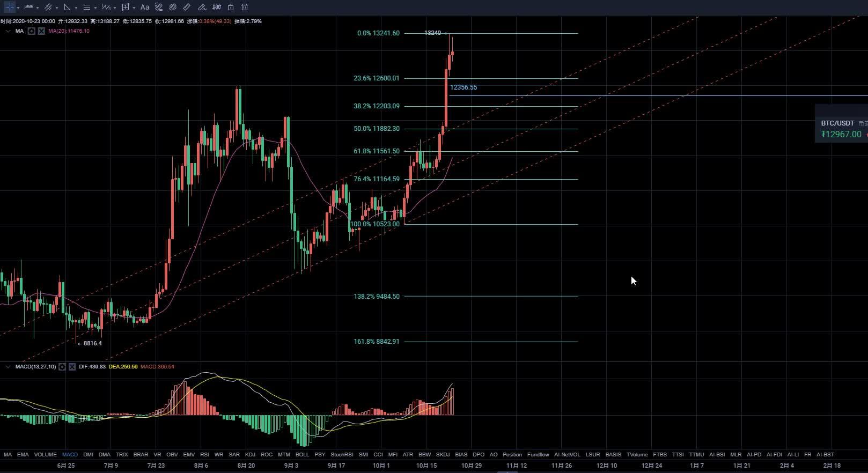Screen dimensions: 868x473
Task: Collapse the MA indicator legend
Action: point(8,31)
